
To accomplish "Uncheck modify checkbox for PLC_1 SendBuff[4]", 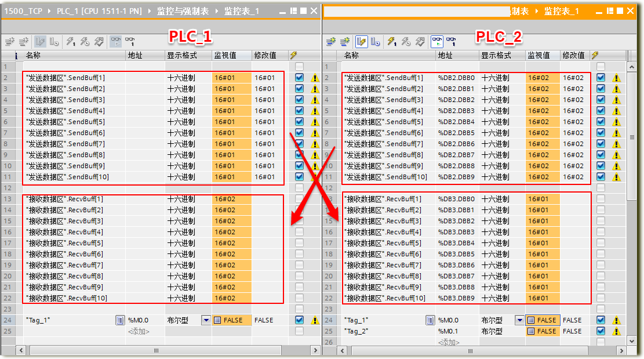I will click(300, 111).
